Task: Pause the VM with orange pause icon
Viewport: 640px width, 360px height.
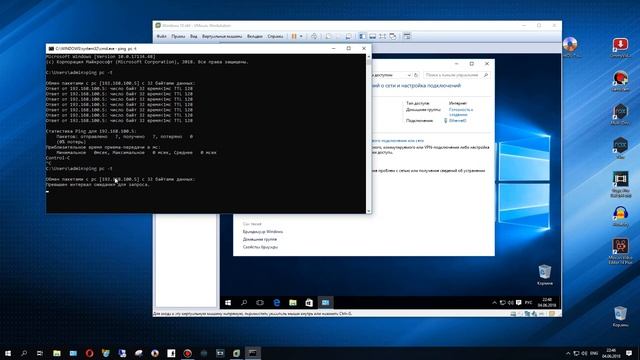Action: [294, 36]
